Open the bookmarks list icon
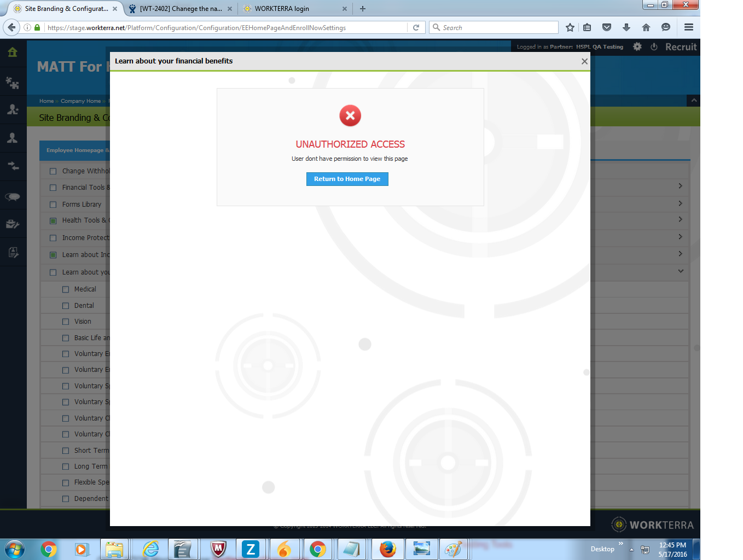Image resolution: width=743 pixels, height=560 pixels. tap(587, 27)
